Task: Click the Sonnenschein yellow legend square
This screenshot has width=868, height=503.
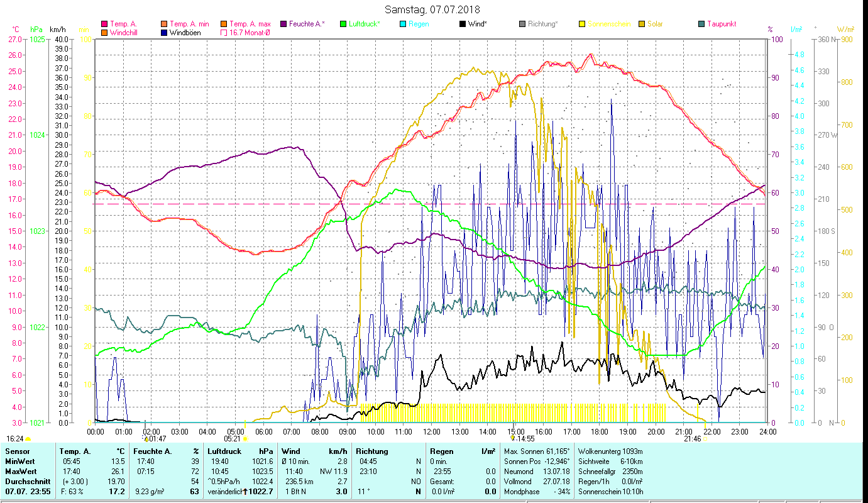Action: 581,24
